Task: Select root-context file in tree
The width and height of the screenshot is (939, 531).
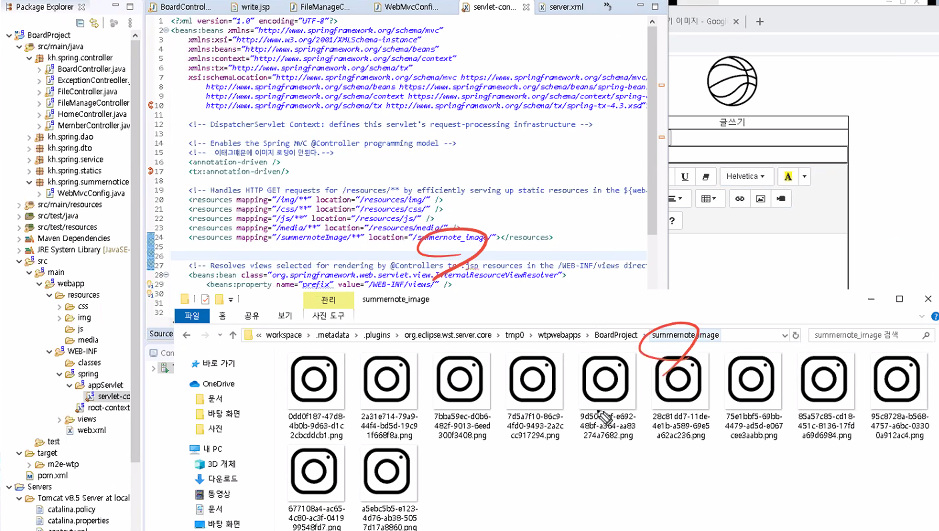Action: point(108,408)
